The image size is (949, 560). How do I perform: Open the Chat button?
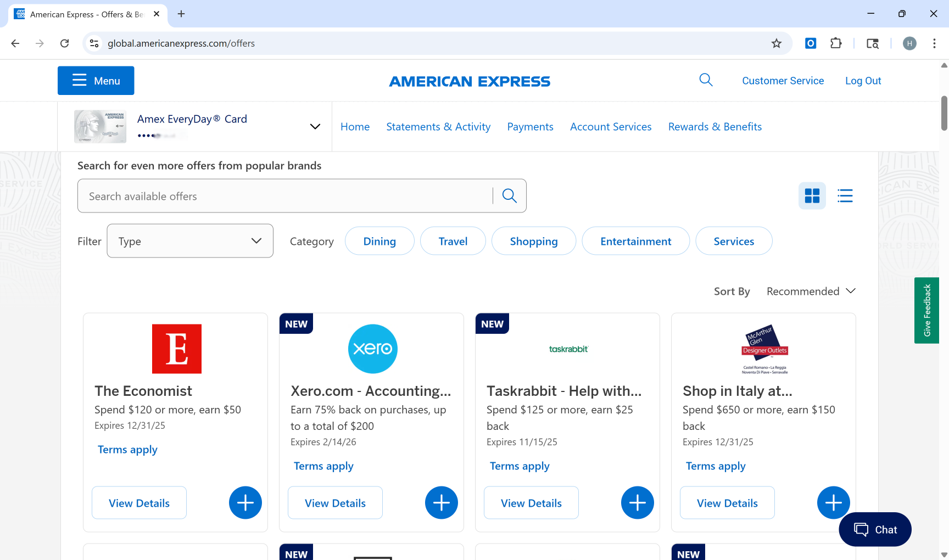[x=875, y=529]
